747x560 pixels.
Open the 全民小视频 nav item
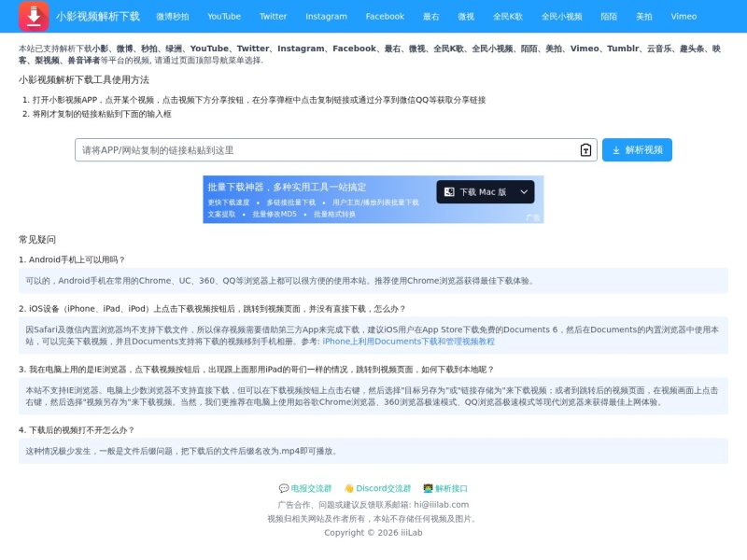(562, 17)
